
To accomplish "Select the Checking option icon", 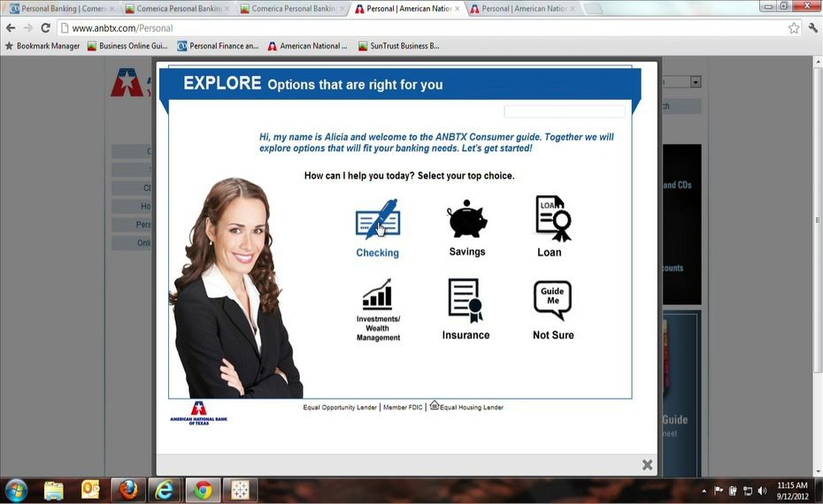I will [x=378, y=218].
